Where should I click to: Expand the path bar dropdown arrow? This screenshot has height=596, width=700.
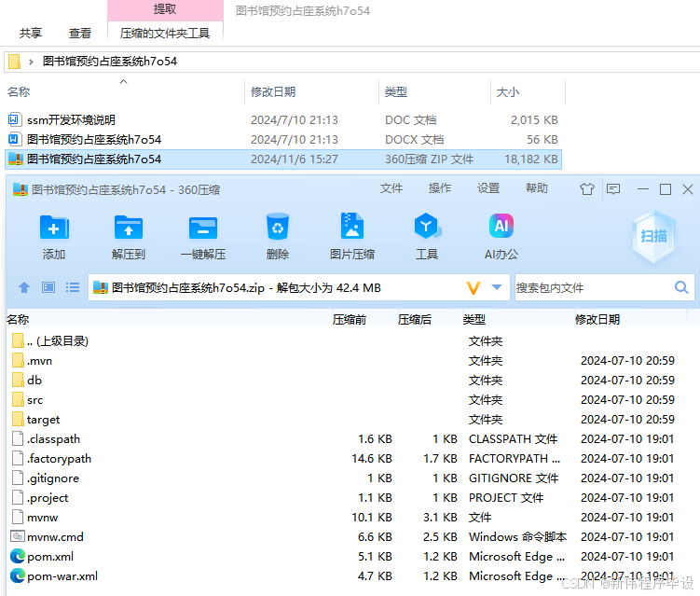pos(497,287)
